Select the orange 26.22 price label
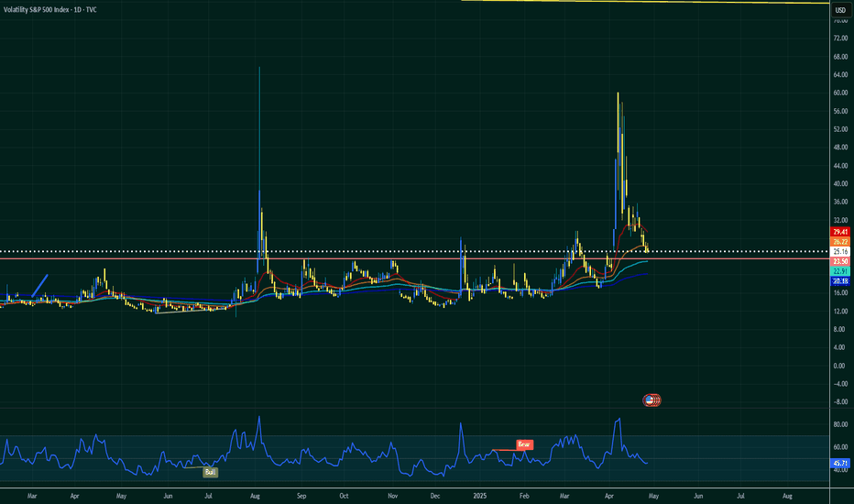854x504 pixels. [x=840, y=242]
